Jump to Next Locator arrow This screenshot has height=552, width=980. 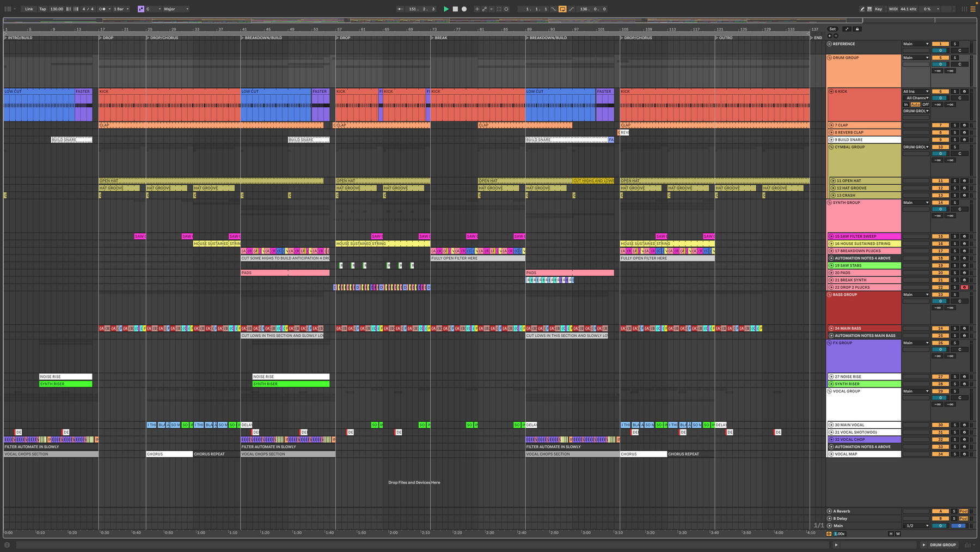click(x=836, y=36)
